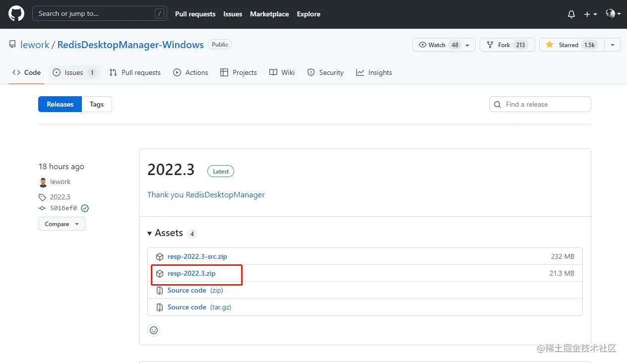The height and width of the screenshot is (364, 627).
Task: Open the 2022.3 tag link in sidebar
Action: point(60,197)
